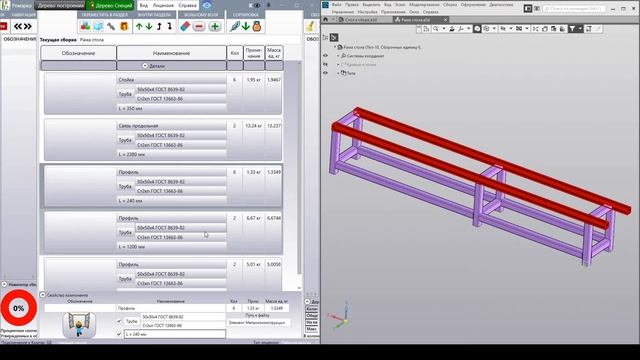The height and width of the screenshot is (360, 640).
Task: Open the Лицензия menu
Action: coord(163,5)
